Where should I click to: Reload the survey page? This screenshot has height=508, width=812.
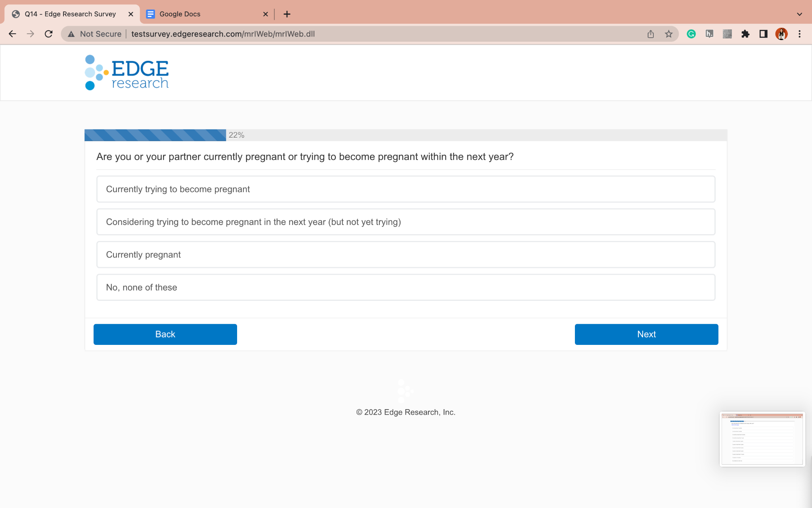click(x=48, y=34)
